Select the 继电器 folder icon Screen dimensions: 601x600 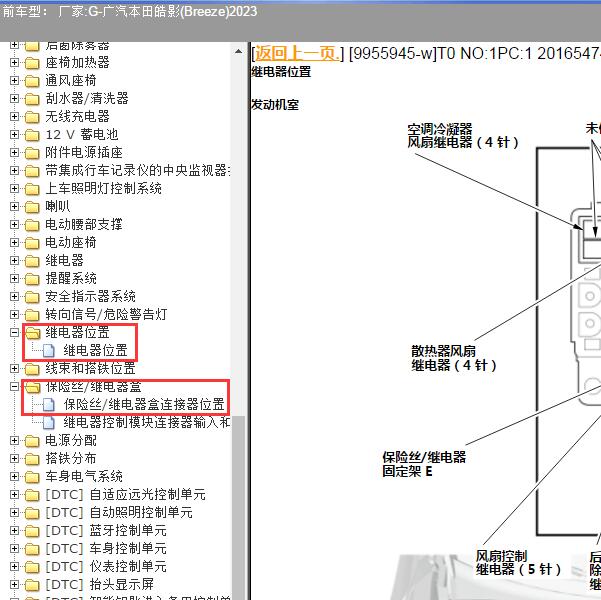[x=32, y=261]
